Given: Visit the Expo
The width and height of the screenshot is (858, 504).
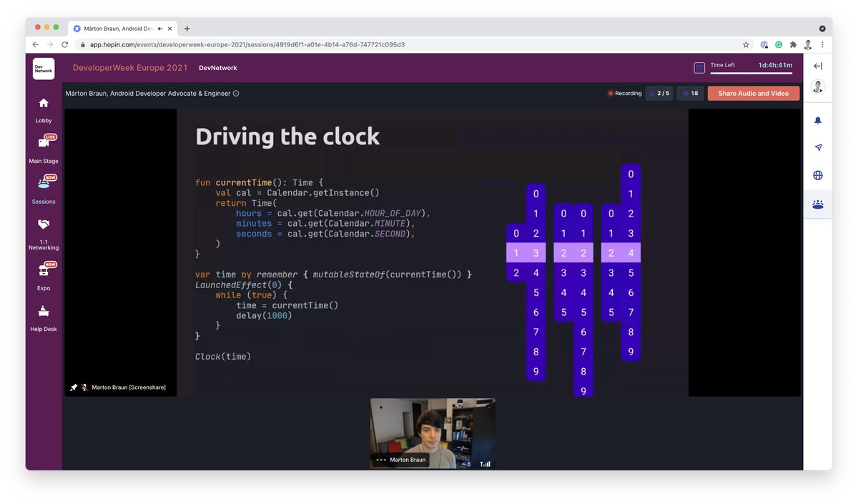Looking at the screenshot, I should click(44, 276).
